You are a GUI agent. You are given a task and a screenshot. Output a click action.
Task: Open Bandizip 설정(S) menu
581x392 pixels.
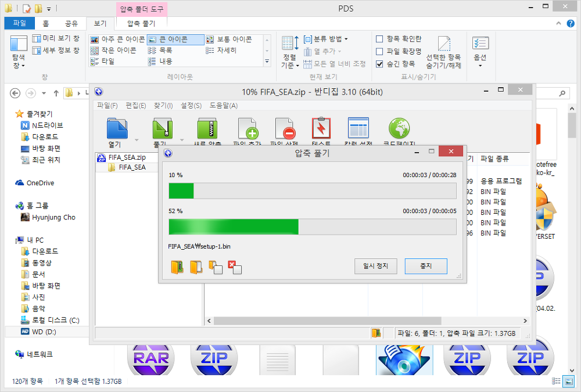[191, 106]
